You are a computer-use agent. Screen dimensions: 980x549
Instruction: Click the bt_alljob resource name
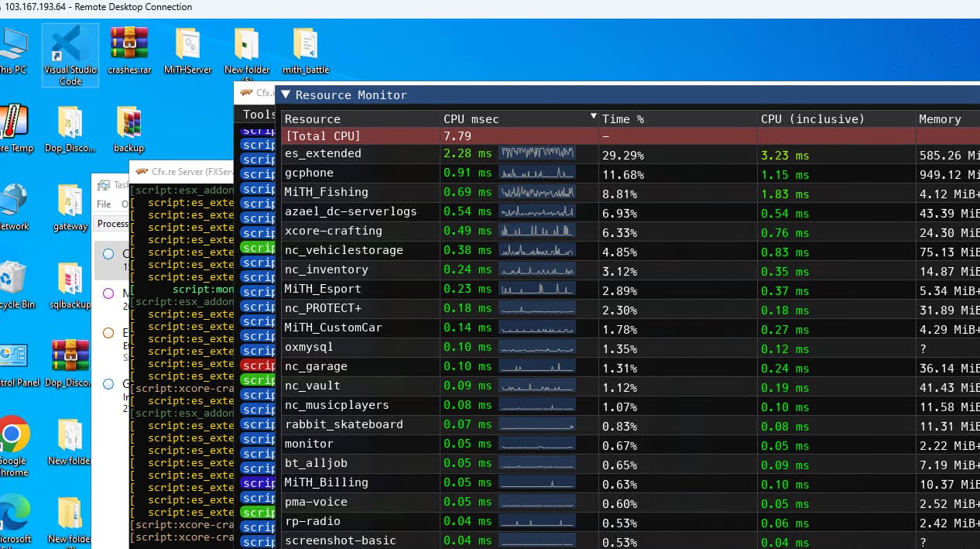[316, 463]
